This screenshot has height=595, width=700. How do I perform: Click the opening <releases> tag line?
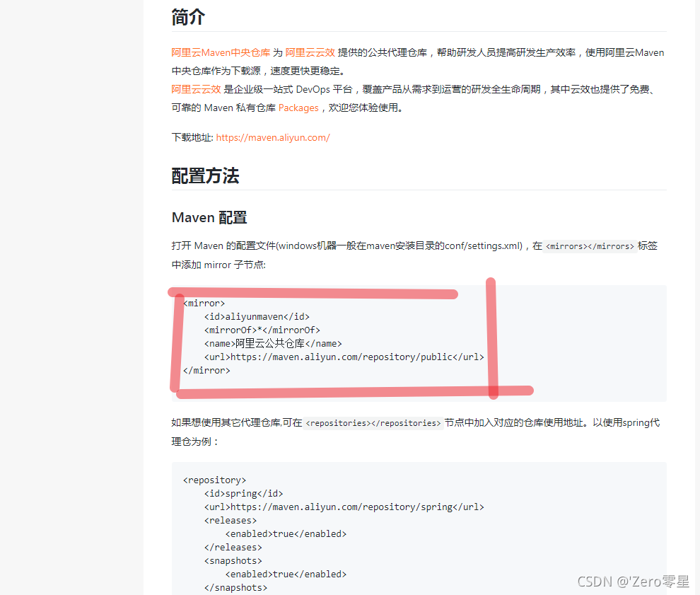click(231, 521)
